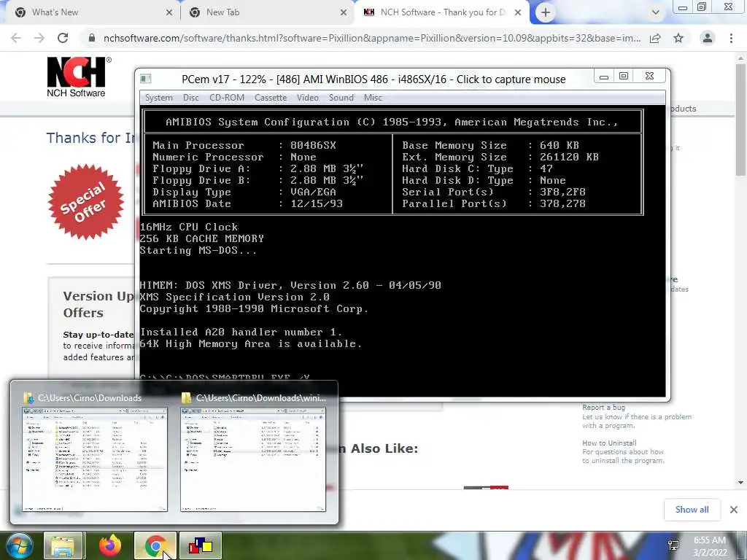Click the Thanks for Installing heading
This screenshot has height=560, width=747.
[x=90, y=138]
